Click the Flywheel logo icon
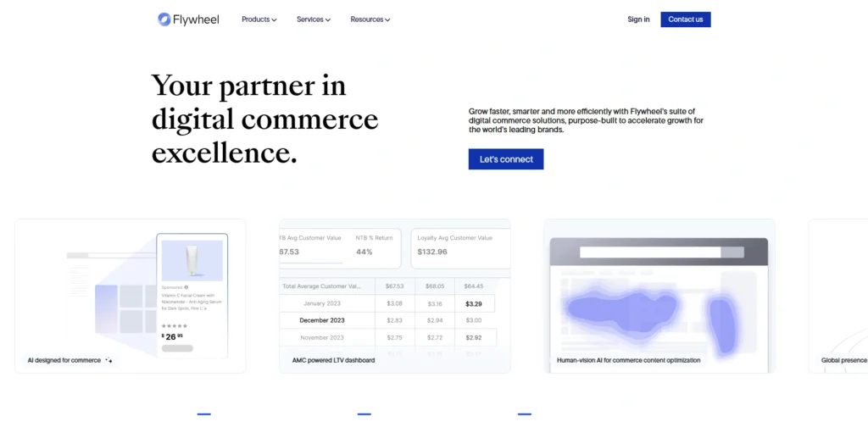Screen dimensions: 868x427 click(x=164, y=19)
